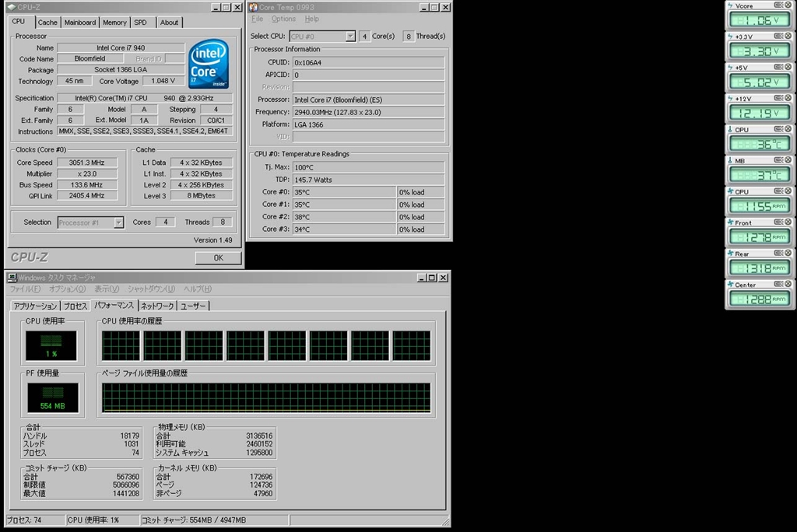Select the パフォーマンス tab in Task Manager

point(114,305)
